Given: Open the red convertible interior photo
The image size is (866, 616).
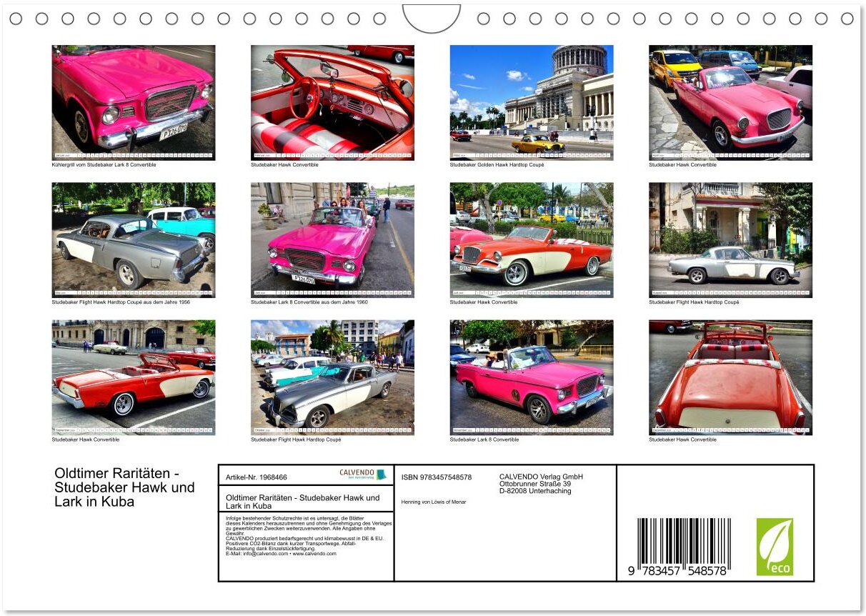Looking at the screenshot, I should (x=332, y=102).
